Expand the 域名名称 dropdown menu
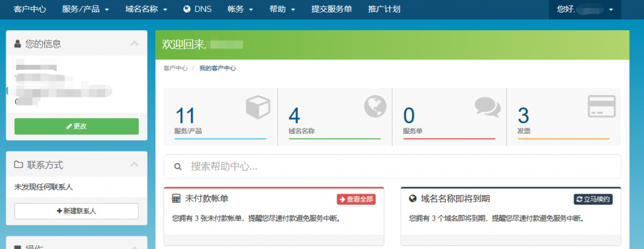This screenshot has width=644, height=249. click(146, 9)
